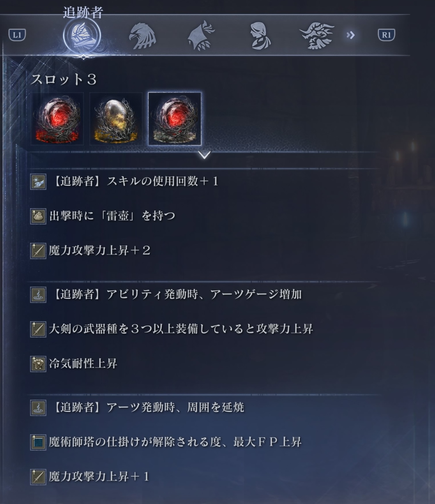
Task: Click the スロット3 heading label
Action: click(x=64, y=79)
